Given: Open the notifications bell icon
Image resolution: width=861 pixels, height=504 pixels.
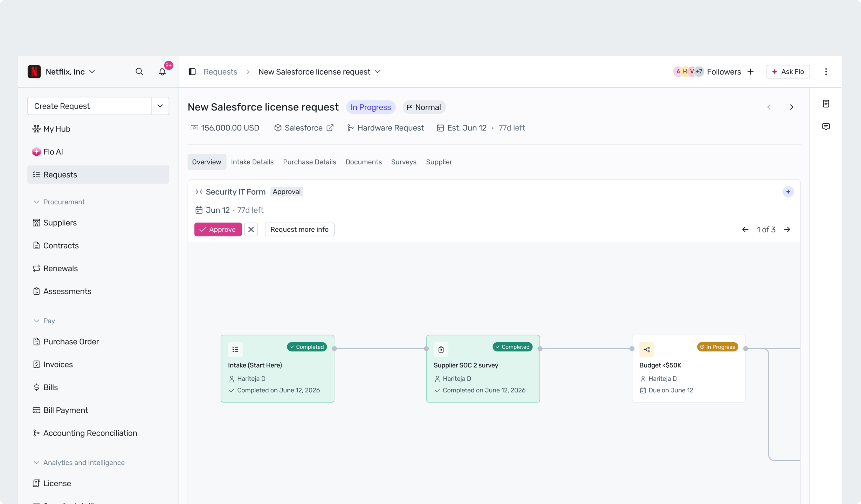Looking at the screenshot, I should (162, 72).
